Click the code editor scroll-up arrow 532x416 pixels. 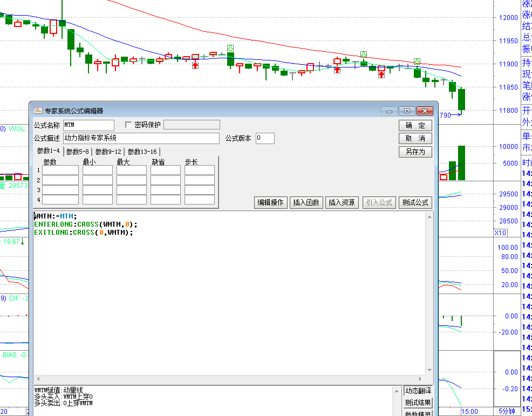(429, 216)
